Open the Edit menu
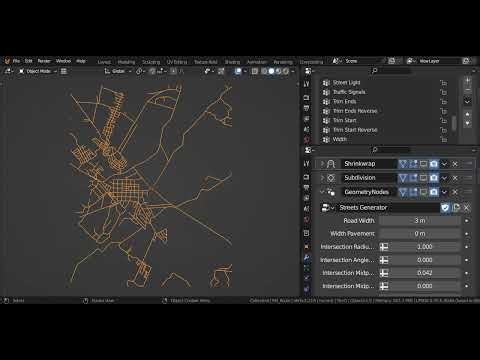This screenshot has height=360, width=480. pyautogui.click(x=29, y=61)
